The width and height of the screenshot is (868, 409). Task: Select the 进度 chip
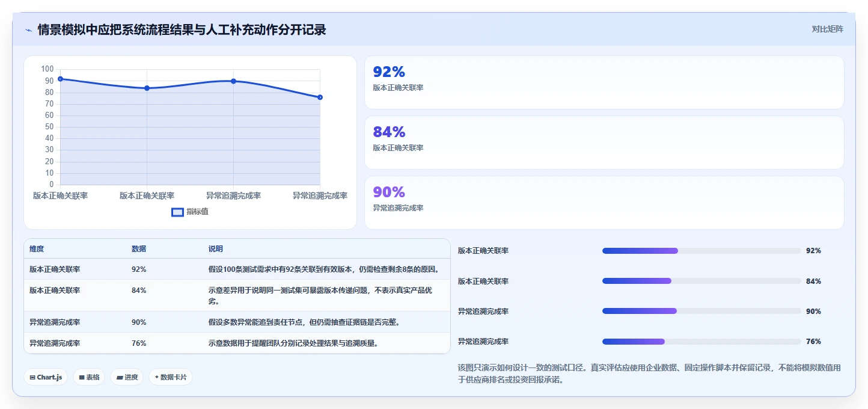tap(127, 377)
